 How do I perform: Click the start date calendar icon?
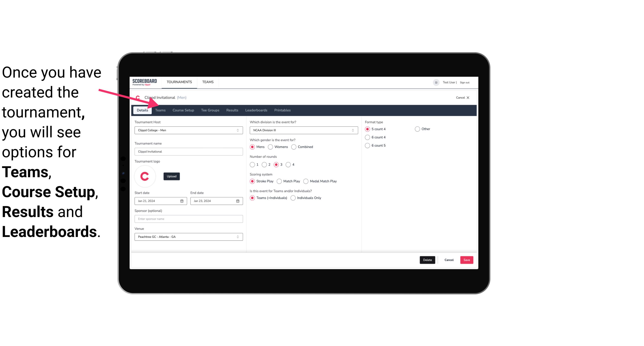pos(182,201)
